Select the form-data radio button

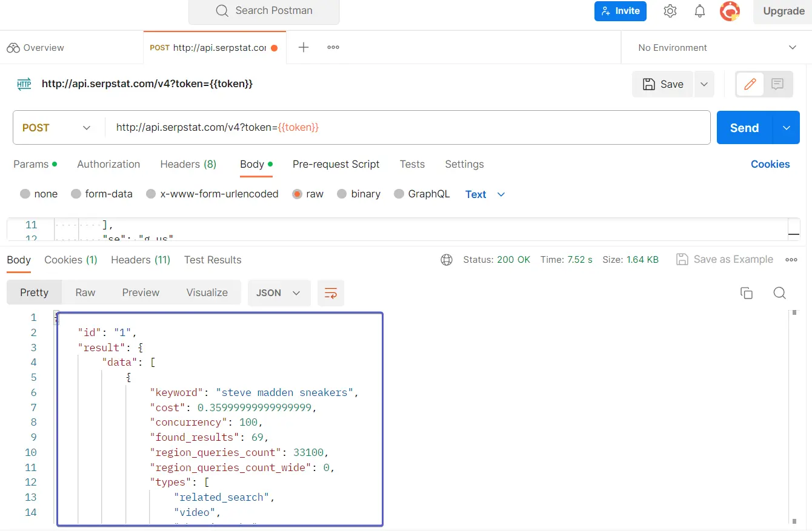[x=76, y=194]
